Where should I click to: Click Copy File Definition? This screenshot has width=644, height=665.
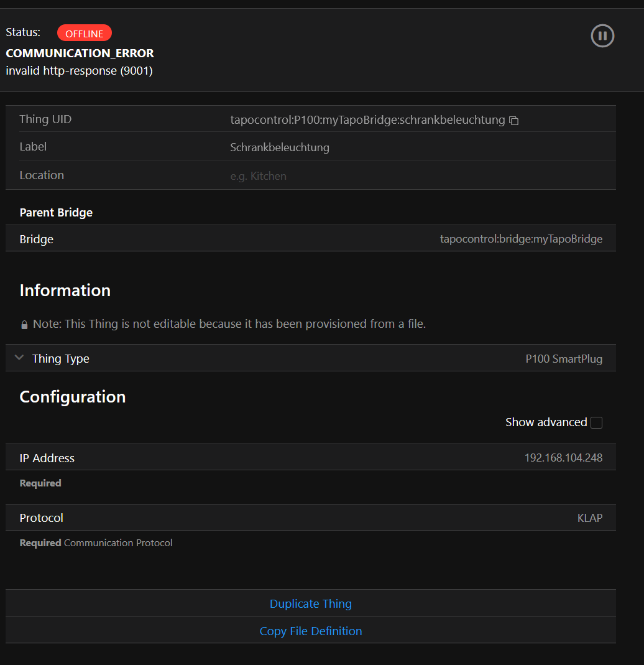click(311, 631)
